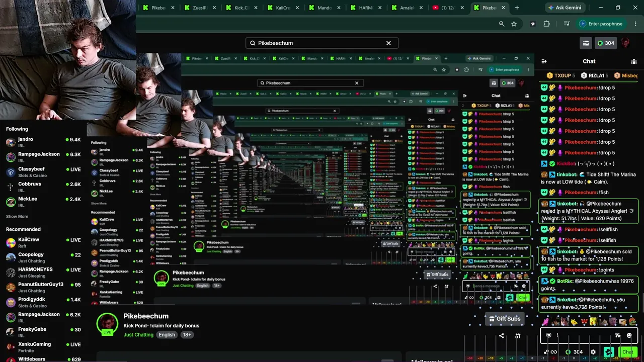Open RampageJackson channel with 6.3K viewers

(43, 157)
